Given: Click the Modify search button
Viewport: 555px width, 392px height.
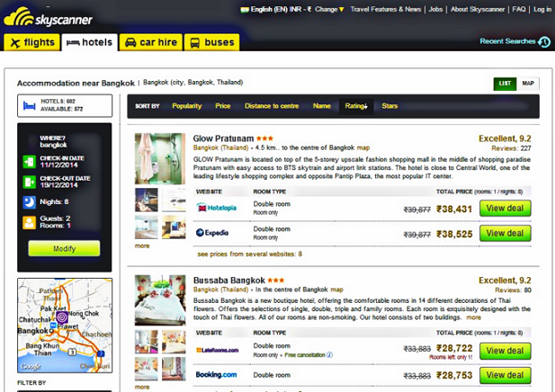Looking at the screenshot, I should click(64, 248).
